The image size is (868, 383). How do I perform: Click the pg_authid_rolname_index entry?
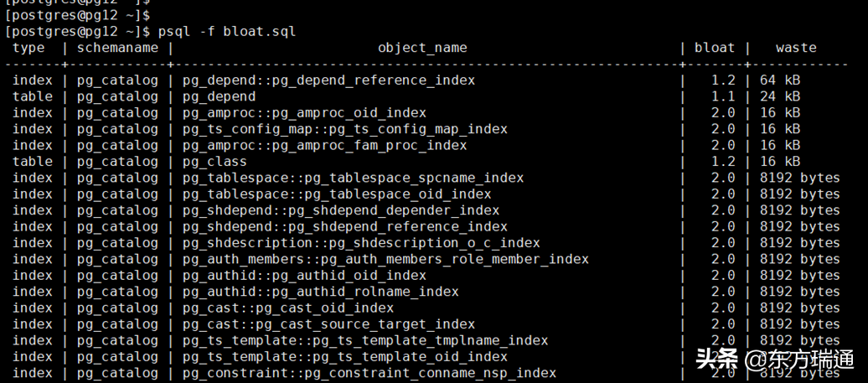pos(320,292)
